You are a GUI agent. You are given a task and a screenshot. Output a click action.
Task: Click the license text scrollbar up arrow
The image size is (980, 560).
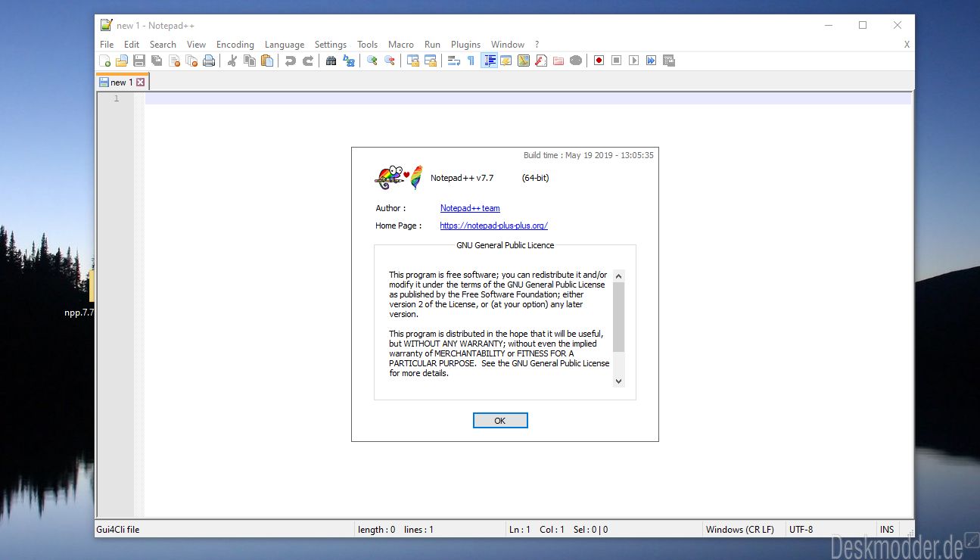pyautogui.click(x=619, y=277)
